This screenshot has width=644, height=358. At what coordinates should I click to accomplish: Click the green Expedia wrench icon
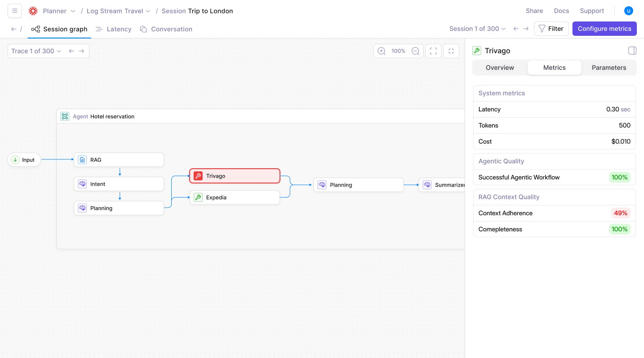[x=198, y=197]
